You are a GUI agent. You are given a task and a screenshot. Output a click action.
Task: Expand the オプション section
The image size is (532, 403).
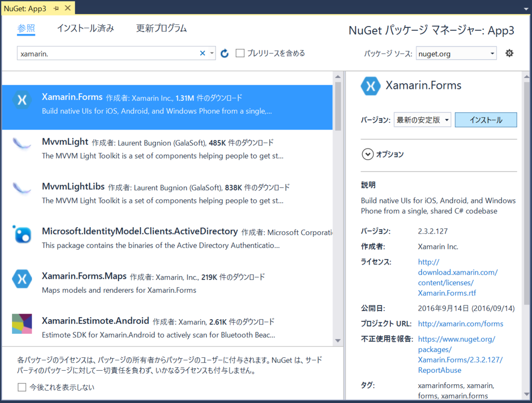(x=367, y=154)
